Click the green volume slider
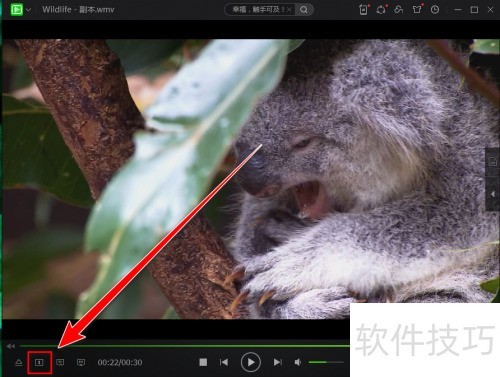The width and height of the screenshot is (500, 377). (x=326, y=362)
